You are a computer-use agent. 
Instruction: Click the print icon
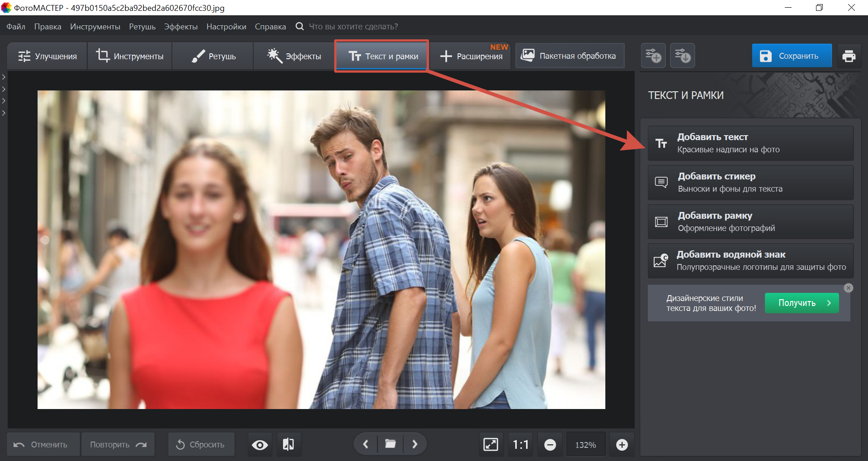(x=849, y=56)
